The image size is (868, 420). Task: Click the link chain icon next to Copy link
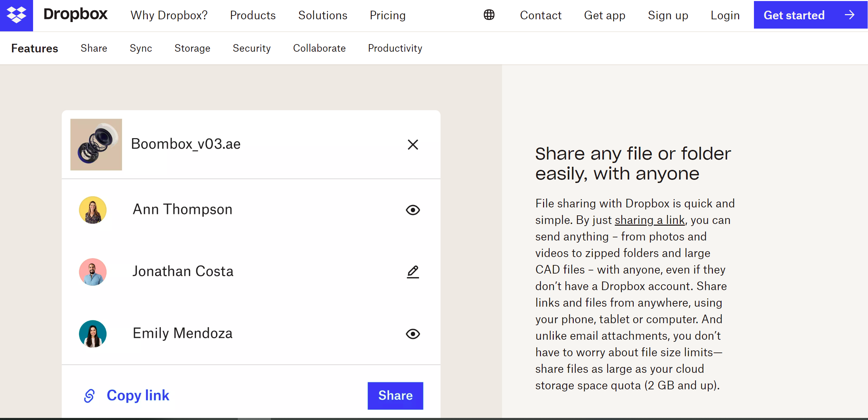tap(89, 395)
